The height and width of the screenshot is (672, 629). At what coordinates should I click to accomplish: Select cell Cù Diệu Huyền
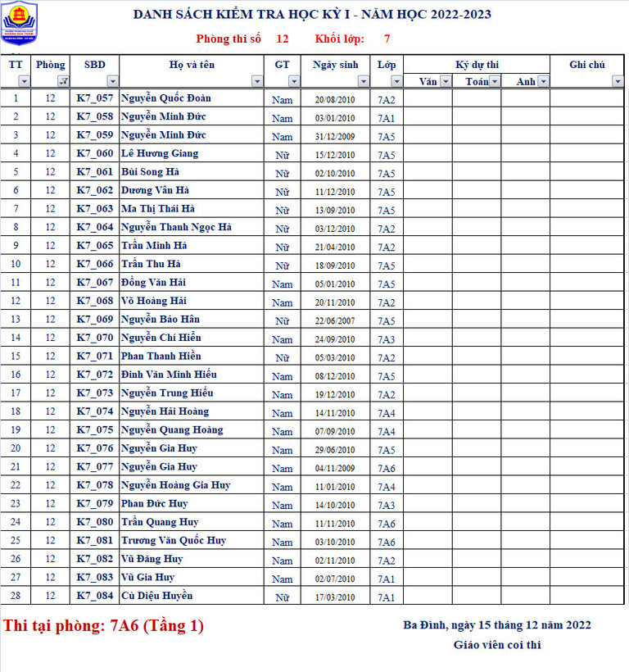pos(192,596)
